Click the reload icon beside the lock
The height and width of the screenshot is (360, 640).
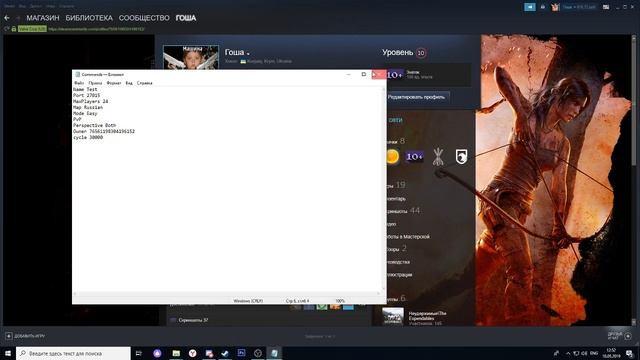6,29
